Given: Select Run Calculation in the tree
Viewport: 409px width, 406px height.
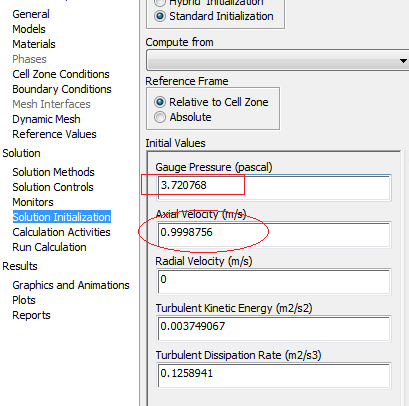Looking at the screenshot, I should (49, 247).
